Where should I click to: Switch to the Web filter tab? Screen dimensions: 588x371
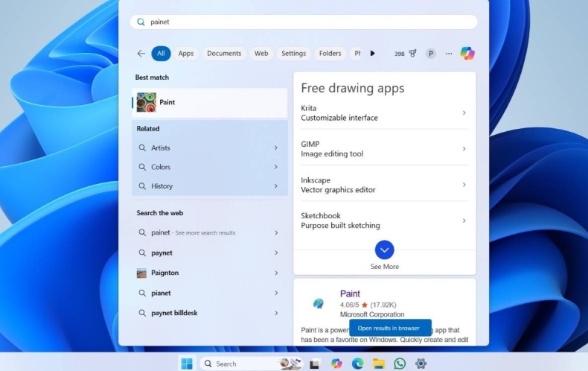(x=261, y=54)
